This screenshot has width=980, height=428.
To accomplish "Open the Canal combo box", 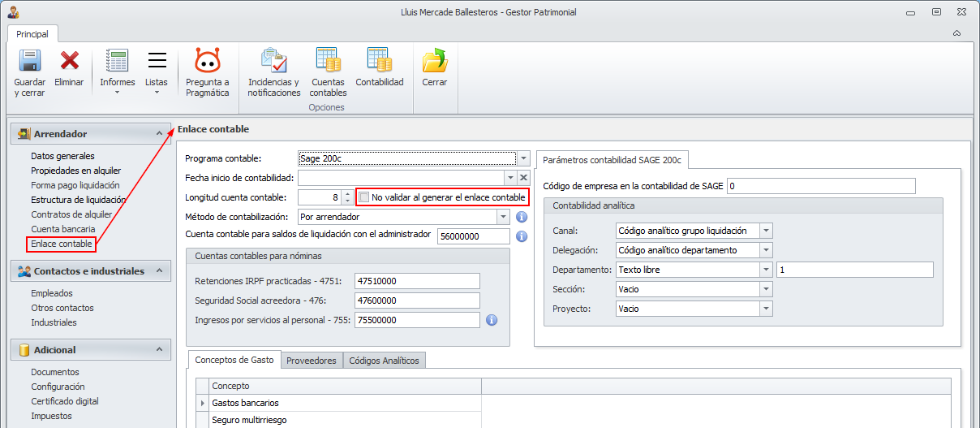I will pos(766,231).
